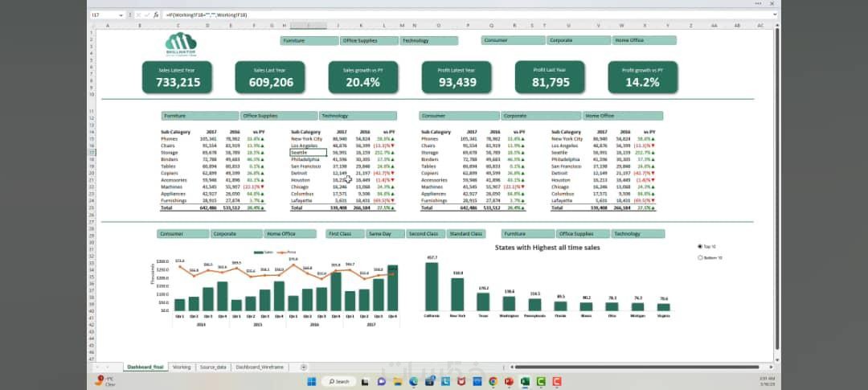Click the company cloud logo image
The width and height of the screenshot is (868, 390).
click(x=181, y=44)
